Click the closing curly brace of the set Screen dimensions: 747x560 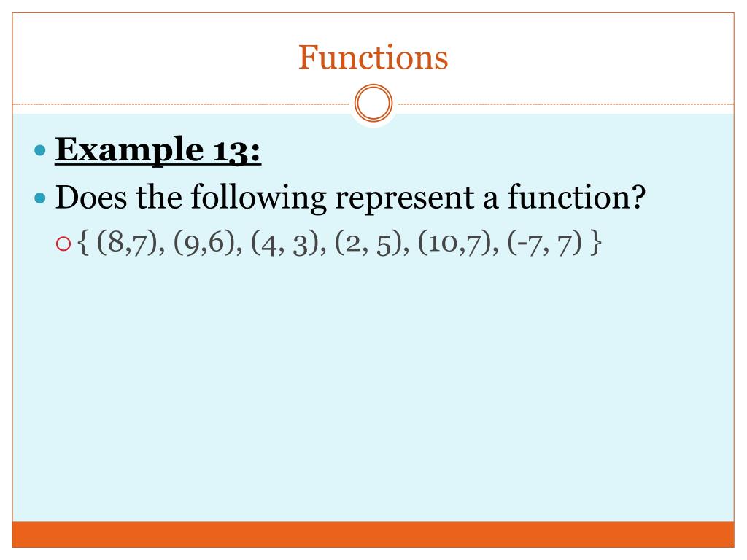(x=597, y=243)
